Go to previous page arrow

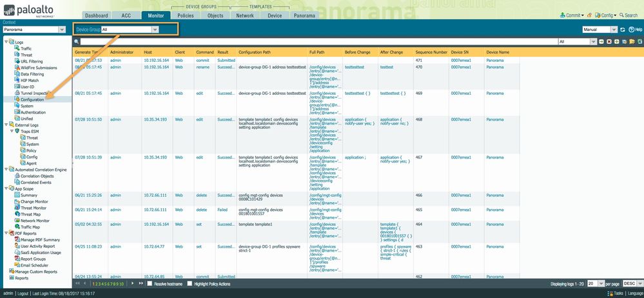coord(85,284)
